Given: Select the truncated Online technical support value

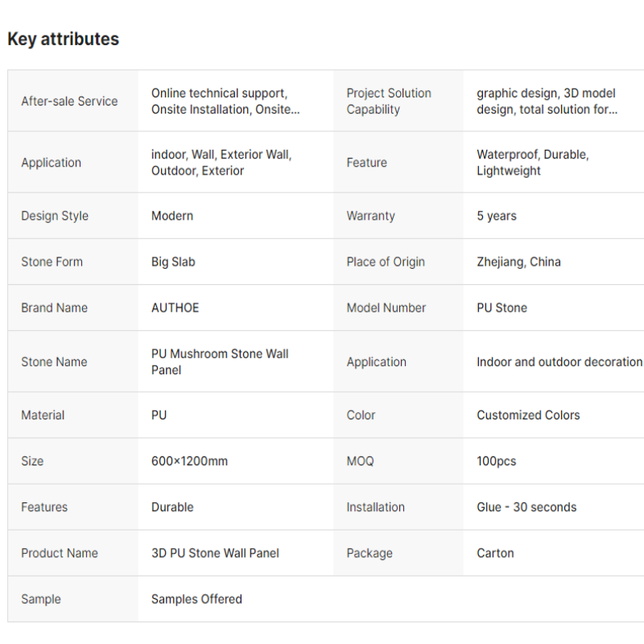Looking at the screenshot, I should (225, 101).
